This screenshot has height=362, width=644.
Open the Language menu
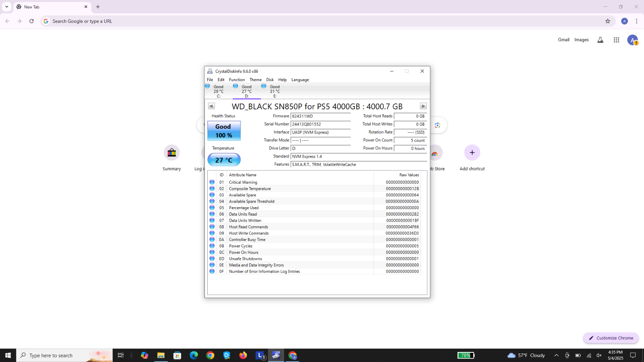tap(300, 80)
